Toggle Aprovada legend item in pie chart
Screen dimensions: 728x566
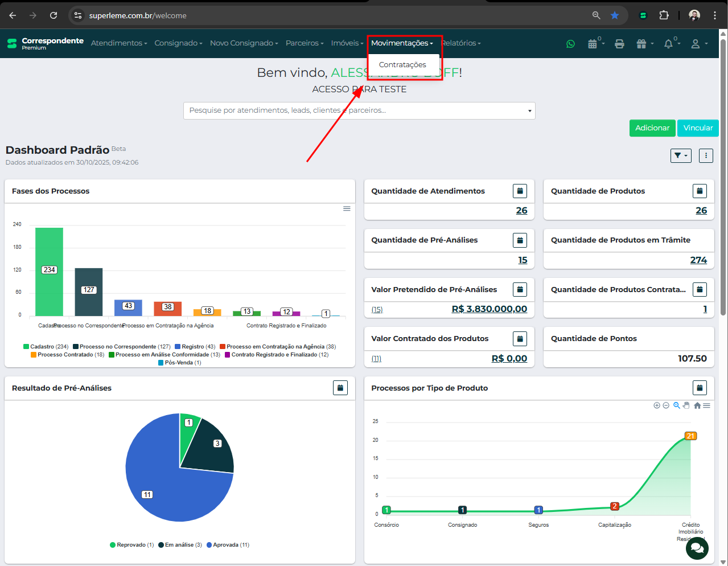[228, 545]
